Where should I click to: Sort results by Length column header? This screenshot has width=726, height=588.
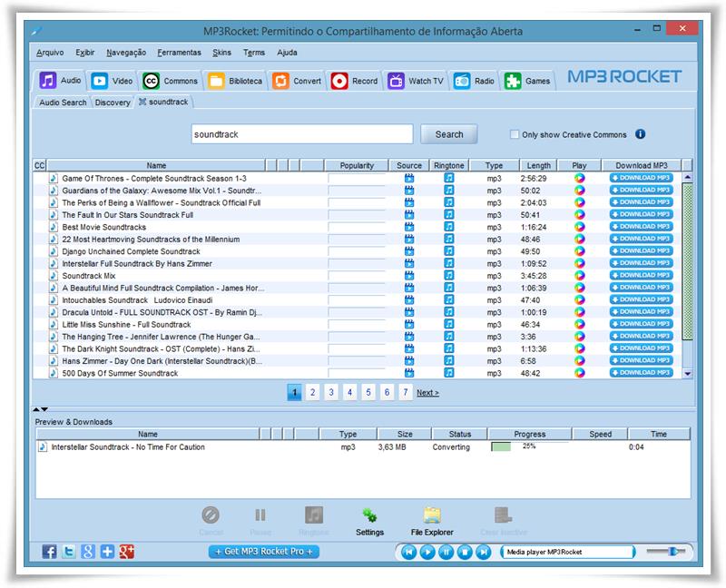point(538,165)
